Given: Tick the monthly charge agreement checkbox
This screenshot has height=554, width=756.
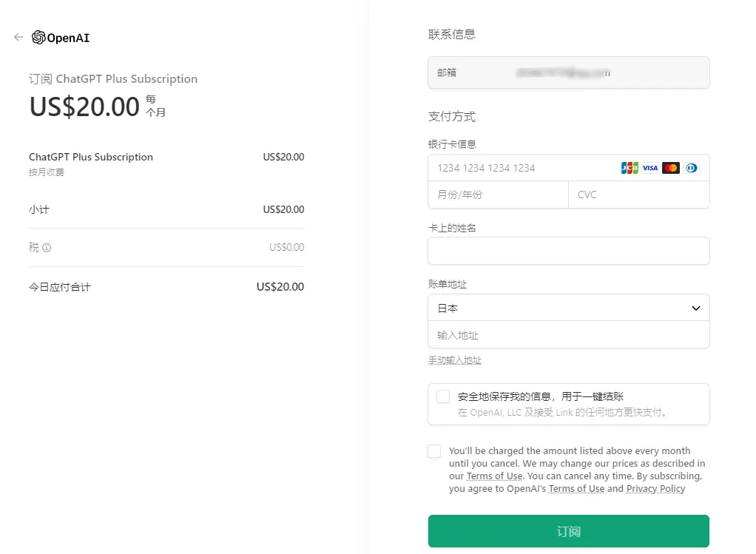Looking at the screenshot, I should 434,451.
